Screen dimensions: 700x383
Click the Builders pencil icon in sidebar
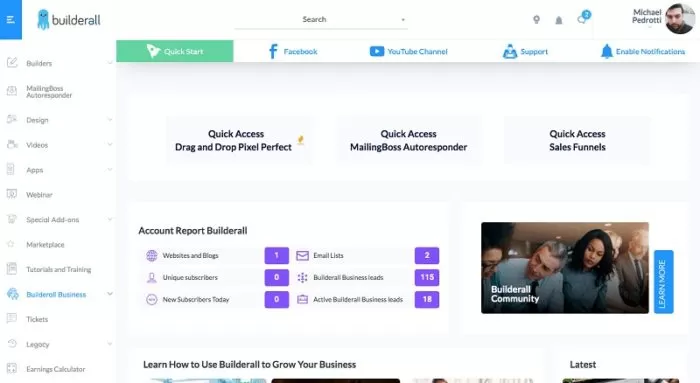click(x=12, y=63)
